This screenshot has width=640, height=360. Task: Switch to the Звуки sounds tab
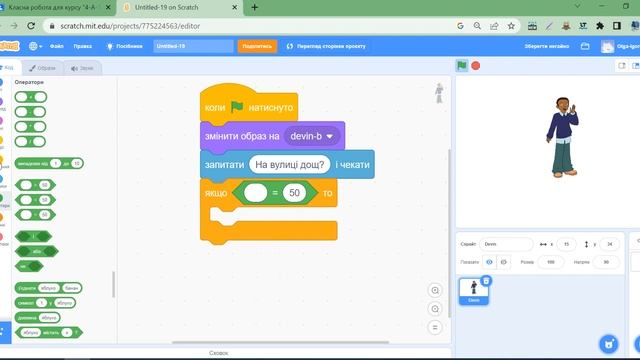(82, 68)
